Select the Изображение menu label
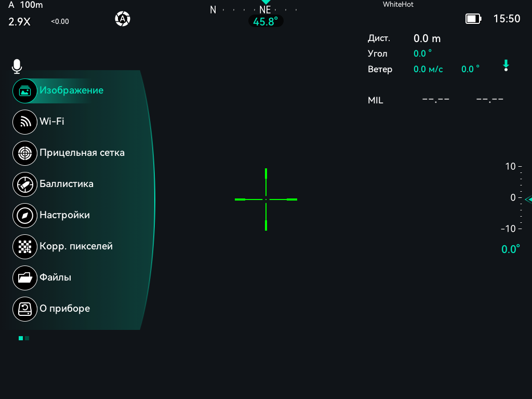 [x=72, y=90]
